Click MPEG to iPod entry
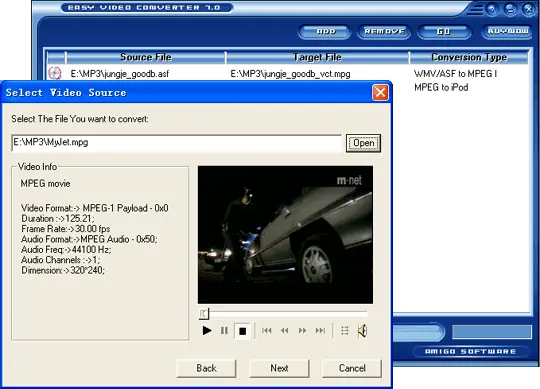 coord(441,87)
